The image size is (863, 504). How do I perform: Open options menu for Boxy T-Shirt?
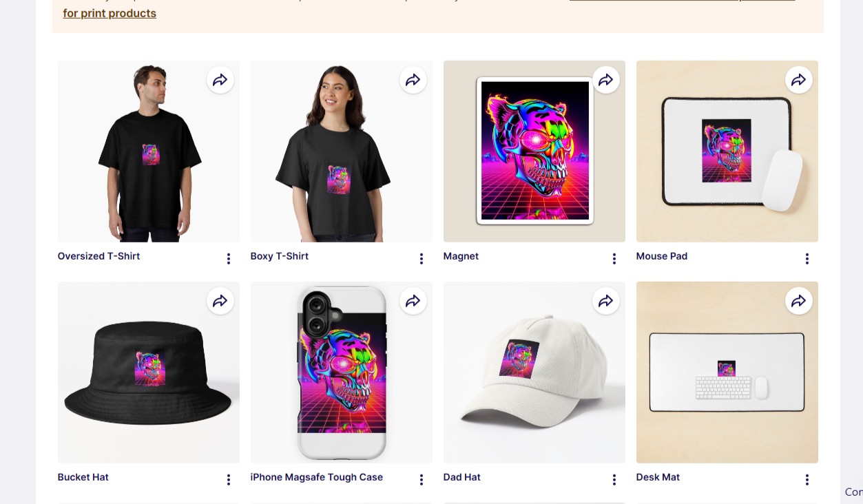[422, 259]
